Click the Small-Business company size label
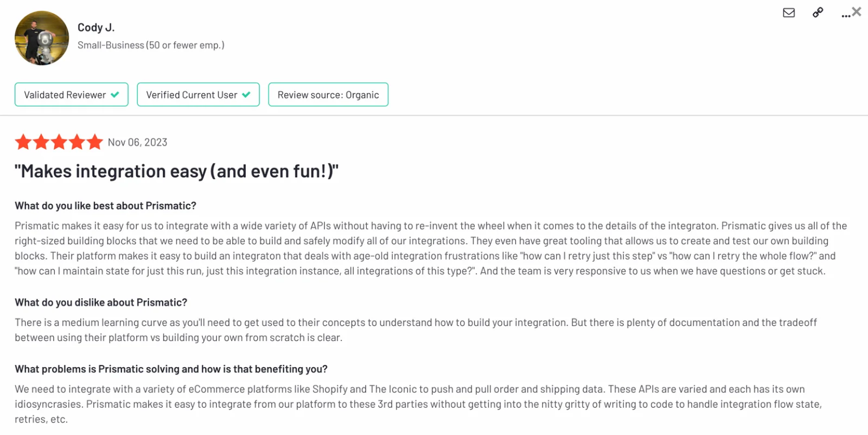This screenshot has width=868, height=435. click(x=151, y=45)
